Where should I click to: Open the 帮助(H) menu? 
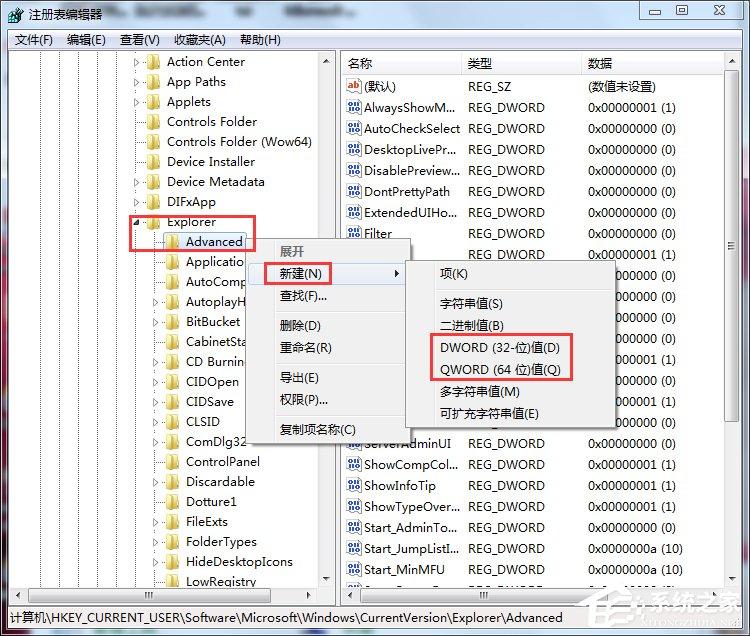click(x=260, y=40)
